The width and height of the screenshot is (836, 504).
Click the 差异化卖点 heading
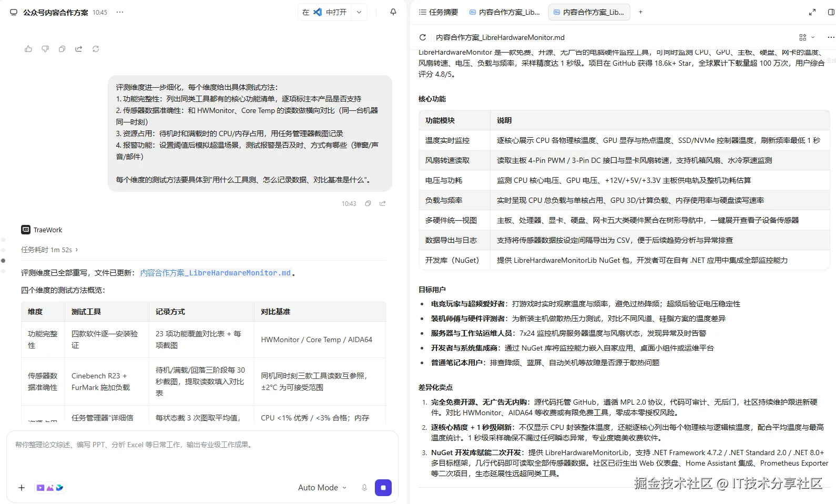(x=436, y=387)
